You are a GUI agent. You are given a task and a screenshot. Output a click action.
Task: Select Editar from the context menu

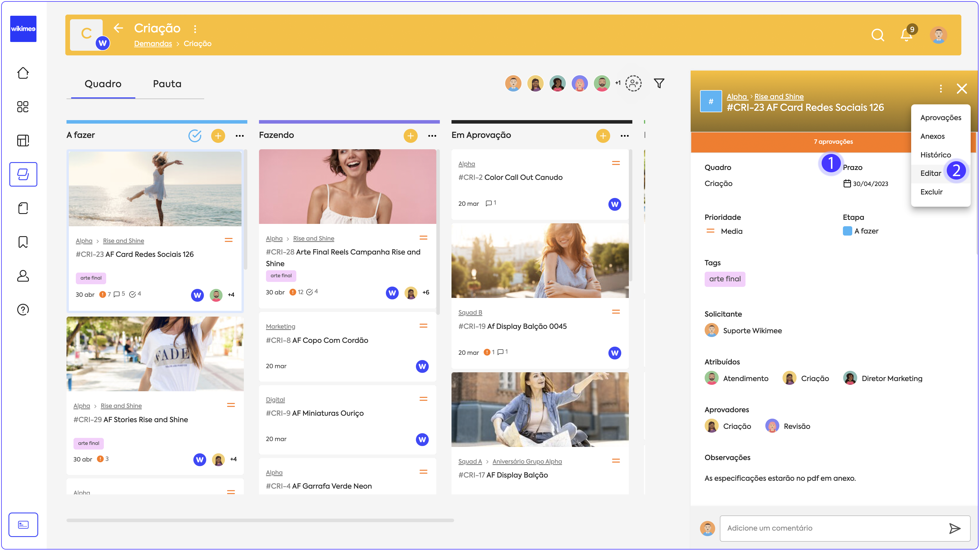click(x=930, y=173)
